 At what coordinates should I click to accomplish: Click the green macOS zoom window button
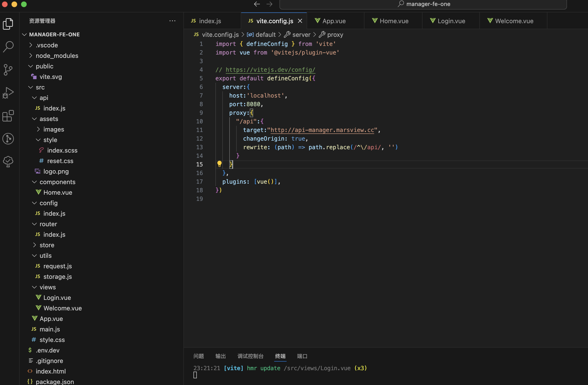click(x=24, y=4)
